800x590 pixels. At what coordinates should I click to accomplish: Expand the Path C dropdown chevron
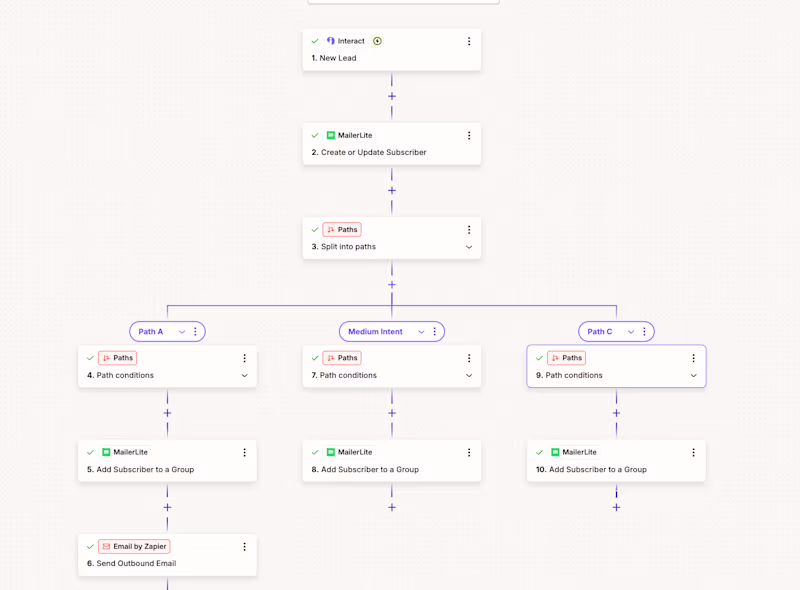[x=631, y=332]
